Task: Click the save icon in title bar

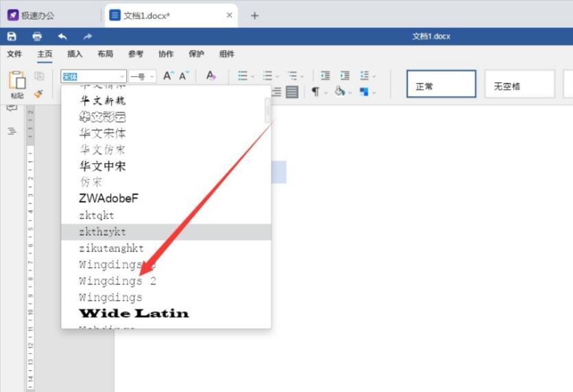Action: pyautogui.click(x=12, y=36)
